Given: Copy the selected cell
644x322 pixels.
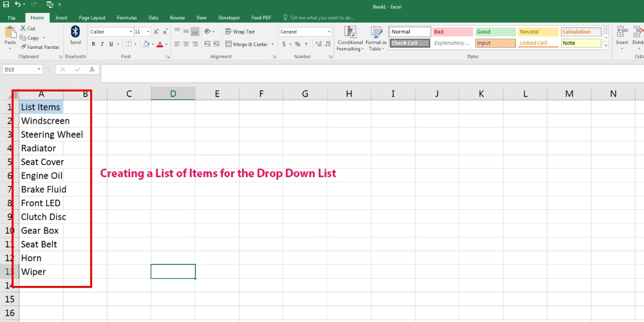Looking at the screenshot, I should (x=30, y=38).
